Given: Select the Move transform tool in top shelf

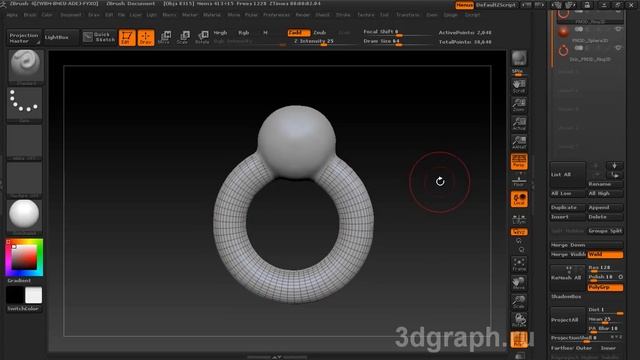Looking at the screenshot, I should point(164,37).
